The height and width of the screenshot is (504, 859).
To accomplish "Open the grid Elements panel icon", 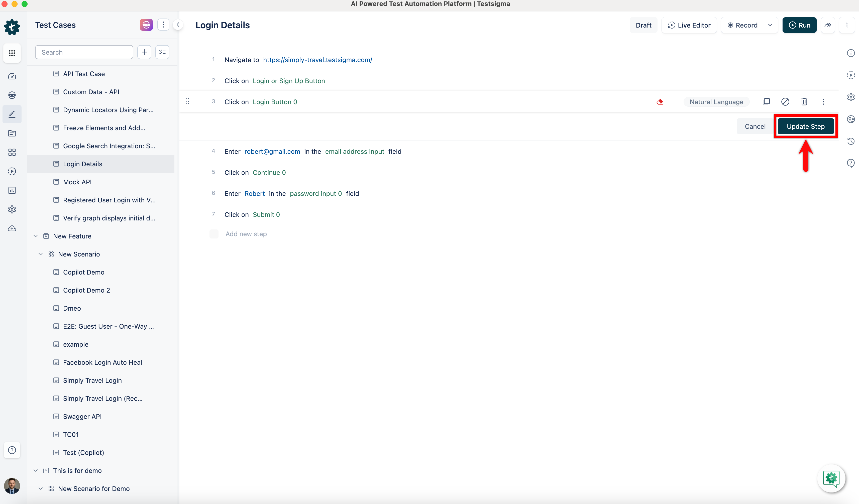I will click(x=12, y=152).
